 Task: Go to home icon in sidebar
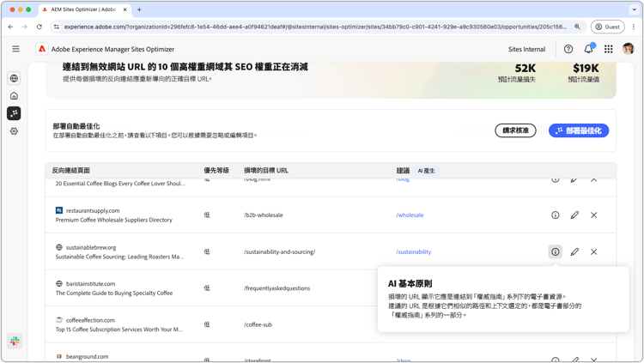coord(14,95)
